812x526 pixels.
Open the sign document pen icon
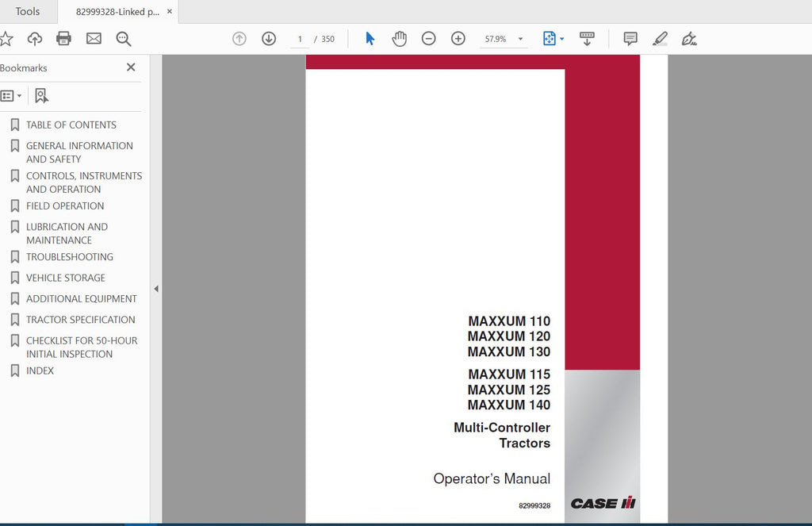689,38
